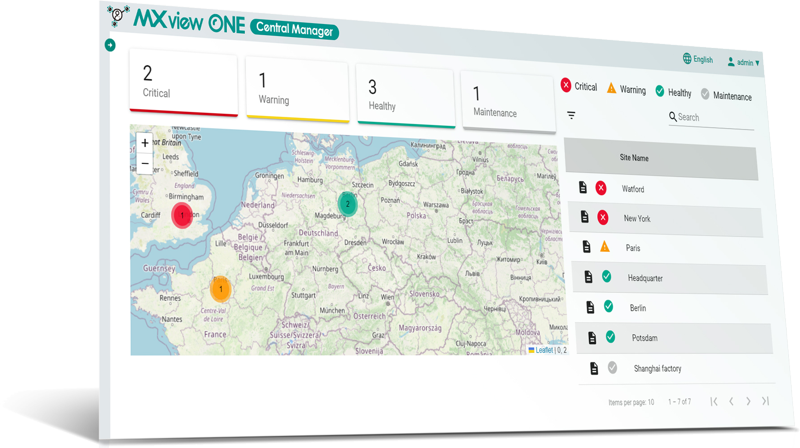Go to the first page of sites

pos(714,401)
